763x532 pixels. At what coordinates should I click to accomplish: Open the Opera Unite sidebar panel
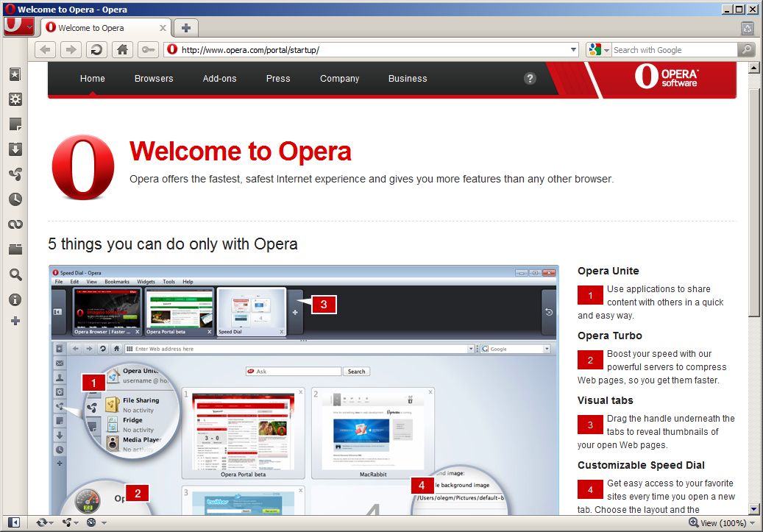[x=15, y=174]
